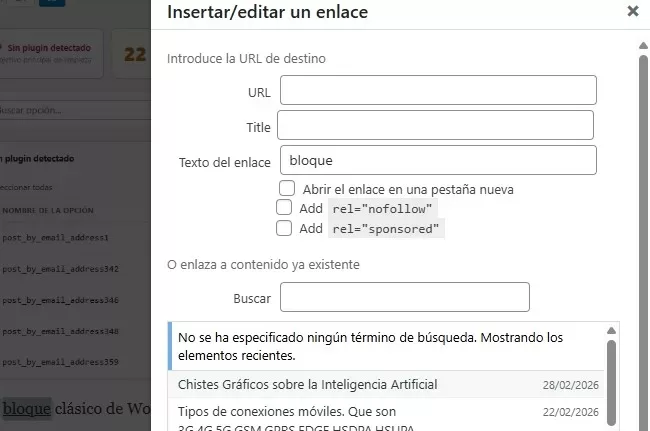Click the results list scroll-up arrow
This screenshot has height=431, width=650.
pos(611,331)
